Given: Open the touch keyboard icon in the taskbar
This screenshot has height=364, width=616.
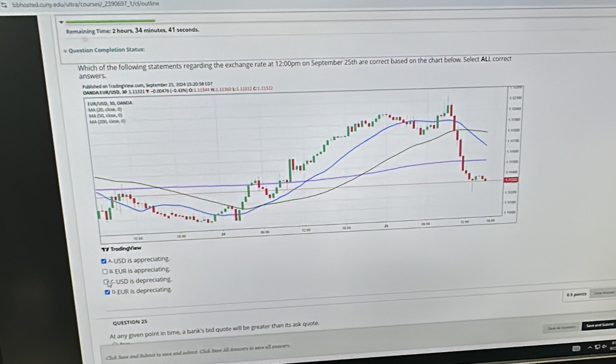Looking at the screenshot, I should [577, 349].
